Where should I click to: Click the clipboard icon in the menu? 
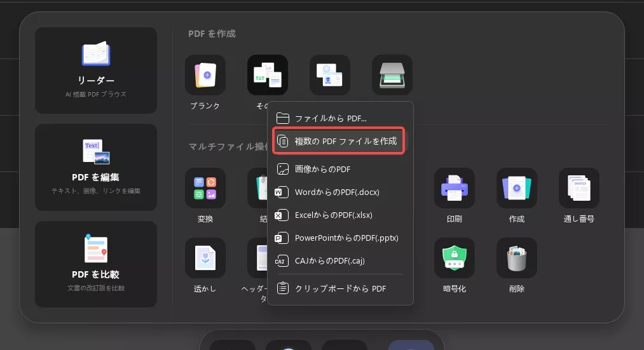click(282, 288)
